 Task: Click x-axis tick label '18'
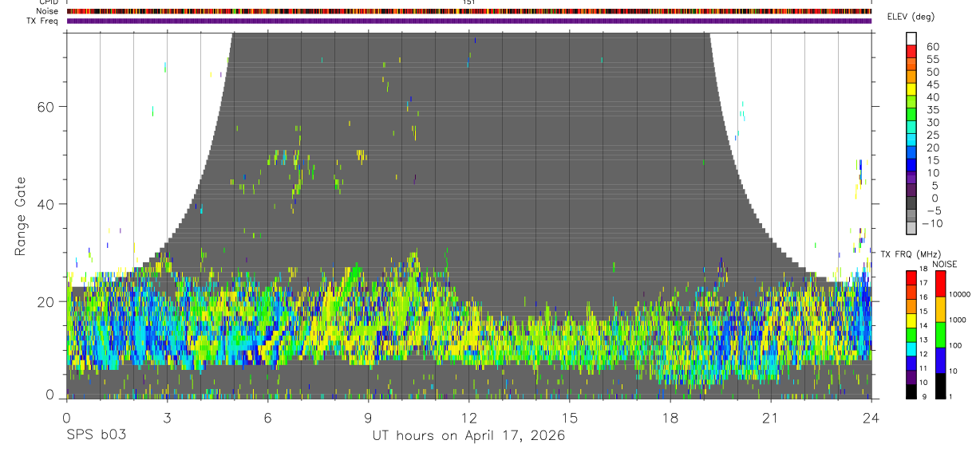click(670, 417)
